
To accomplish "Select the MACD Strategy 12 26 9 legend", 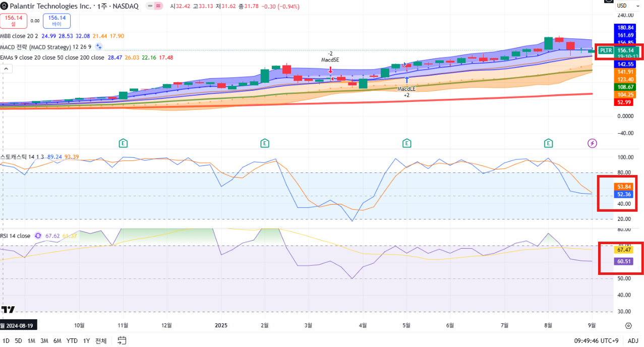I will [x=46, y=47].
